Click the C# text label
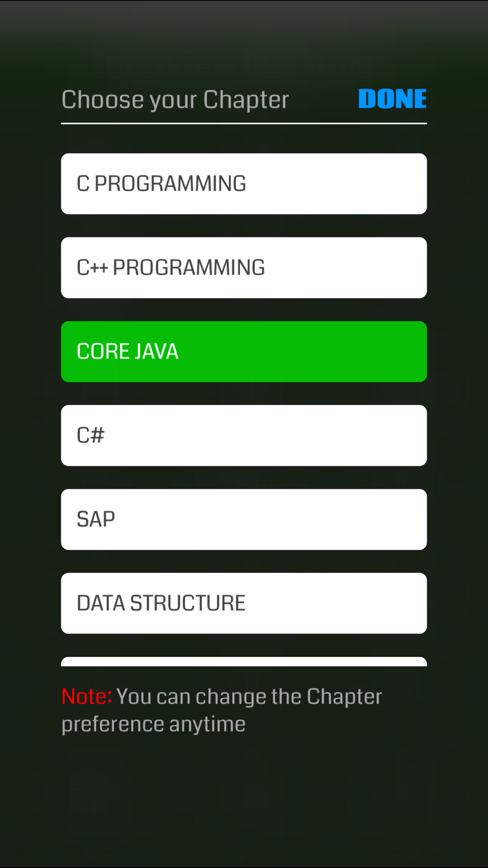The image size is (488, 868). pyautogui.click(x=91, y=435)
